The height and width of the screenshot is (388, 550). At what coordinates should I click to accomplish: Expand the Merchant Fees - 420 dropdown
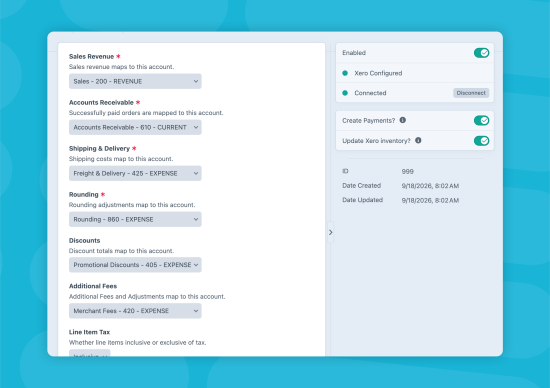(x=135, y=311)
